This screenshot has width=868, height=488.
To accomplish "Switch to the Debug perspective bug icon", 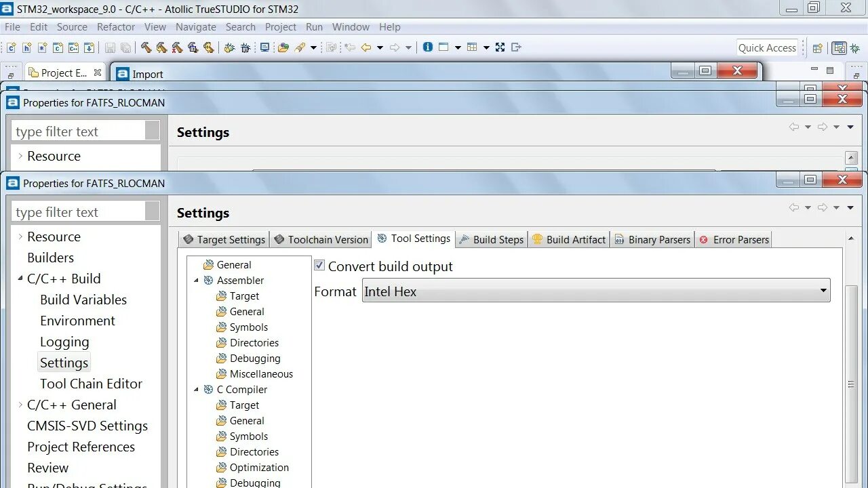I will (x=854, y=48).
